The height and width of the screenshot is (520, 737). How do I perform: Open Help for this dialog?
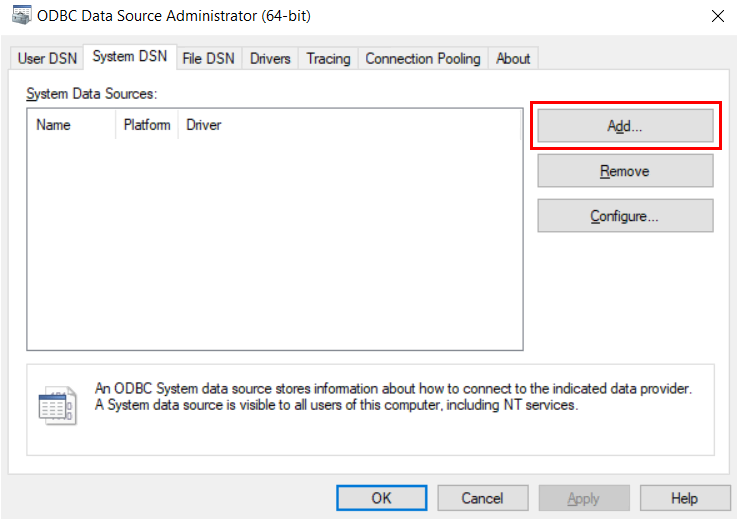[x=684, y=498]
